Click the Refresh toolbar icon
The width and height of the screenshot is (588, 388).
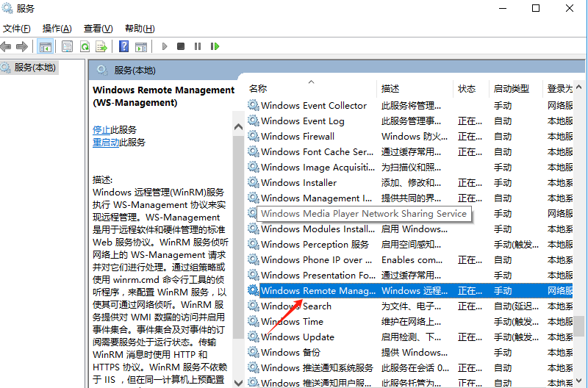coord(85,46)
